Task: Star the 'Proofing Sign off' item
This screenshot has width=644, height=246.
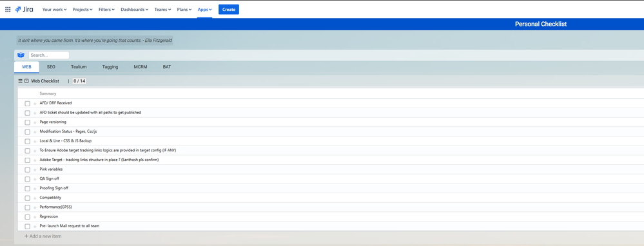Action: [35, 189]
